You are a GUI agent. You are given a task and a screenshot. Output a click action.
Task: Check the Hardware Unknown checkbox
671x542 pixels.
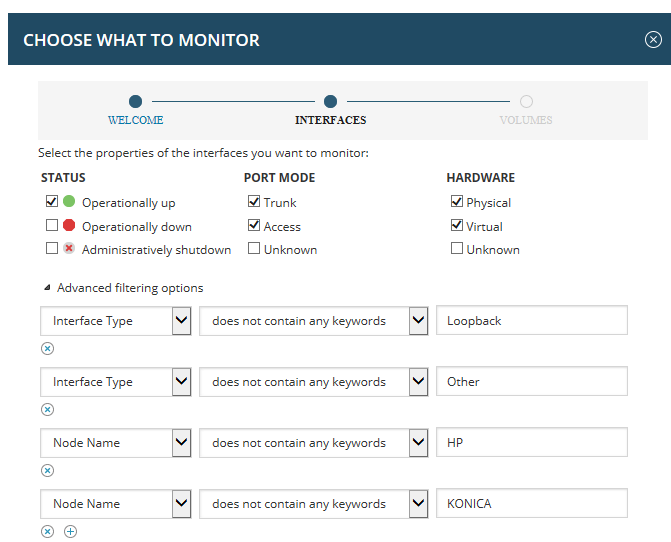coord(457,248)
